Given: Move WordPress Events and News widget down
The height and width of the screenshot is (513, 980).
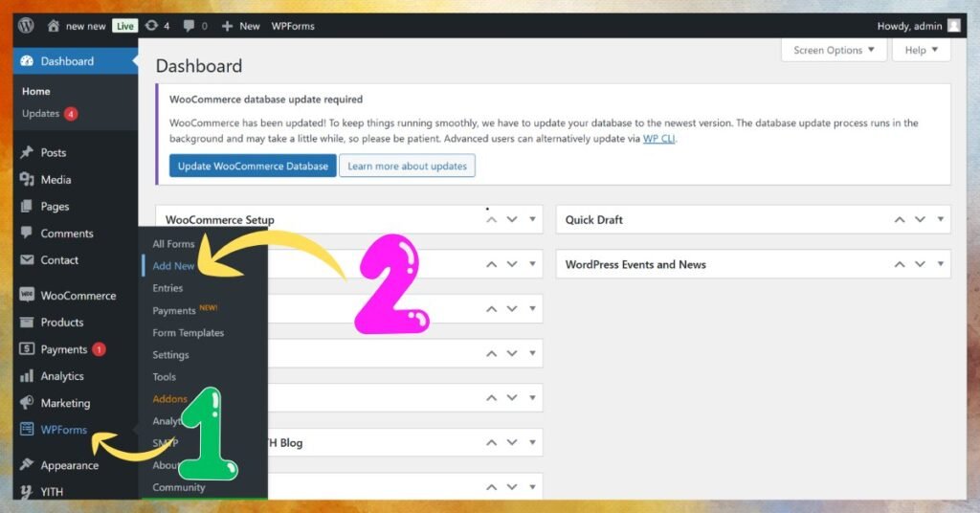Looking at the screenshot, I should pos(920,264).
